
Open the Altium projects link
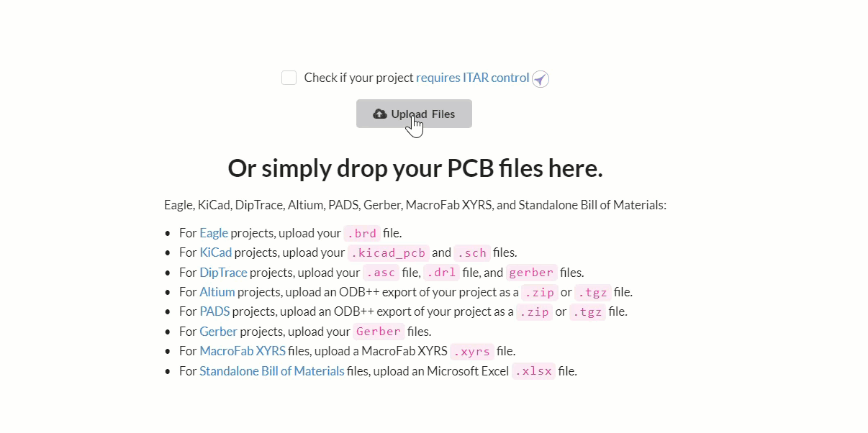point(217,291)
